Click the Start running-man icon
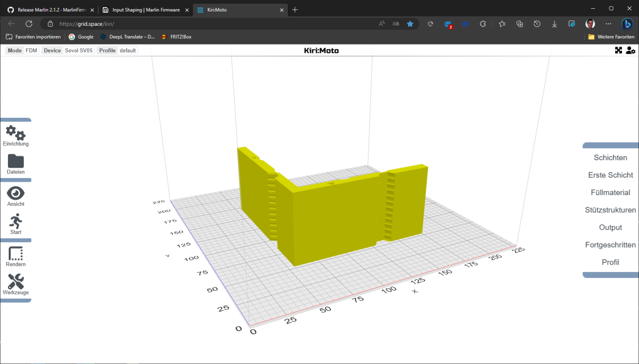 tap(16, 224)
